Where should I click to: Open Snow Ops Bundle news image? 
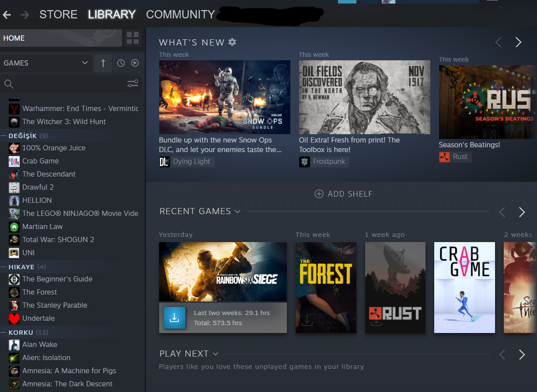[225, 97]
